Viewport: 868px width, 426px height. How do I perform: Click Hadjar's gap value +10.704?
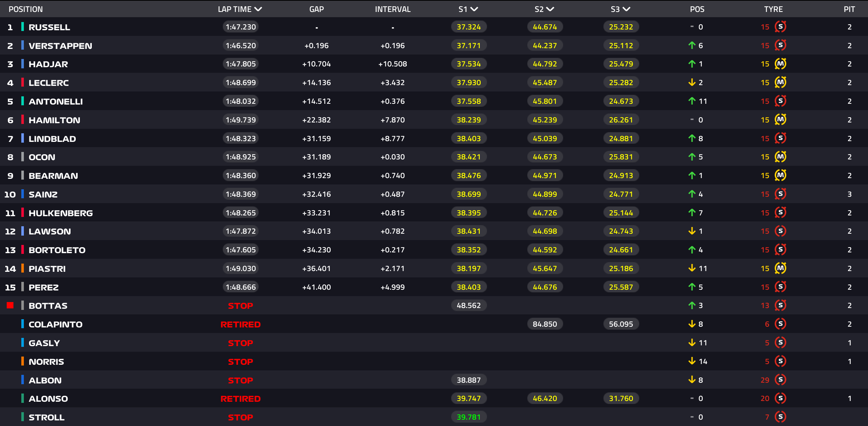316,64
